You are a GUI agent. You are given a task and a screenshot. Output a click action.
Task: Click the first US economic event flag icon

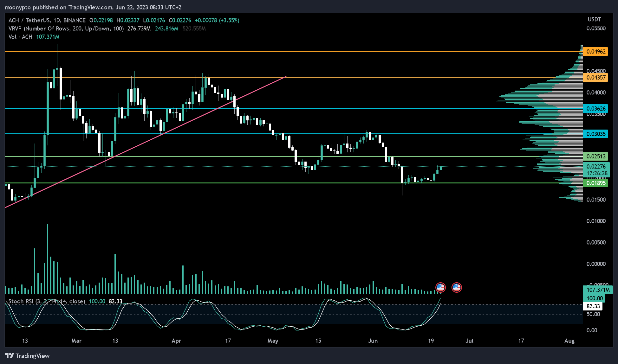click(440, 287)
